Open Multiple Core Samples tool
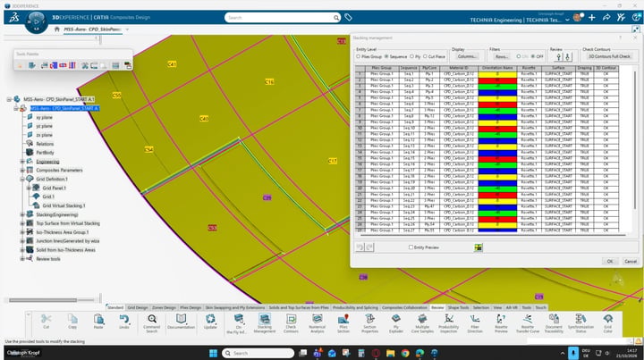The image size is (644, 360). pos(422,319)
